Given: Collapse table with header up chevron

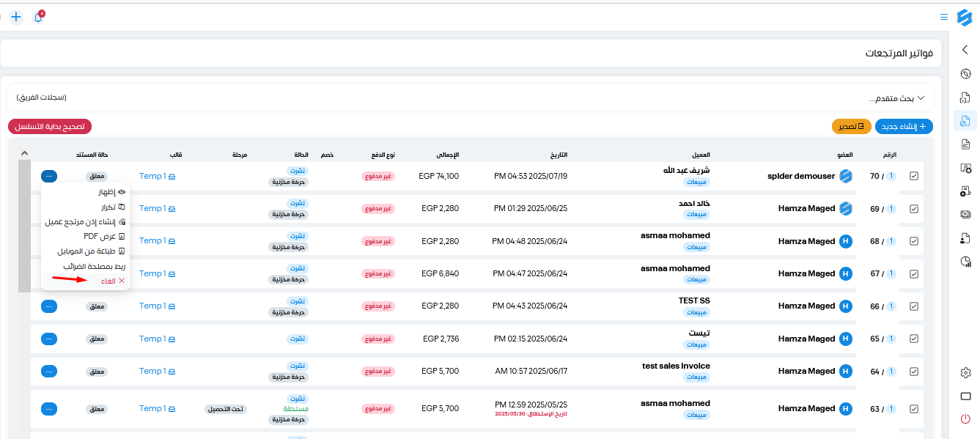Looking at the screenshot, I should point(24,153).
